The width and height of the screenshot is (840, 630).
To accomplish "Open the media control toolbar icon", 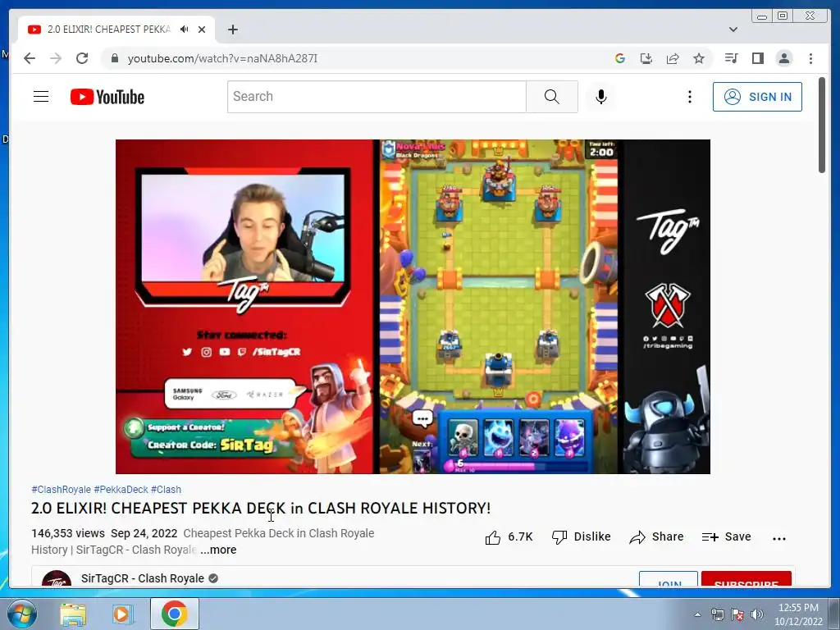I will 731,58.
